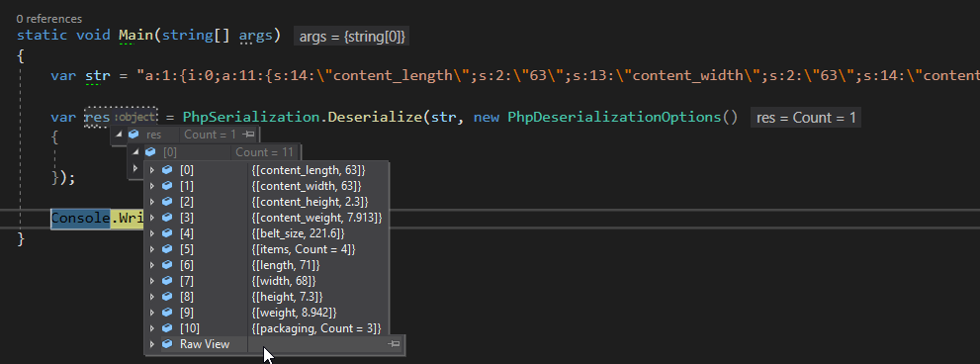
Task: Select value {[width, 68]}
Action: click(284, 281)
